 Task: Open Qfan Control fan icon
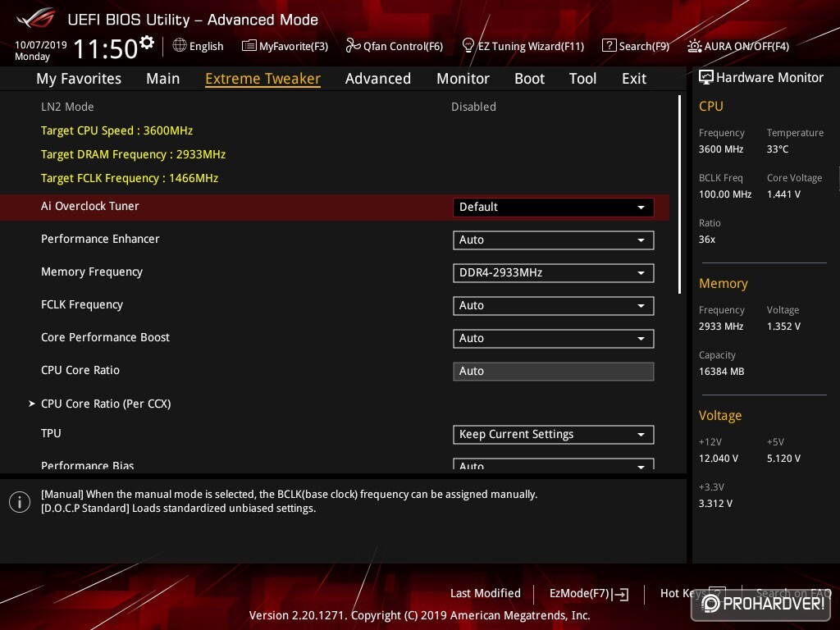[353, 46]
